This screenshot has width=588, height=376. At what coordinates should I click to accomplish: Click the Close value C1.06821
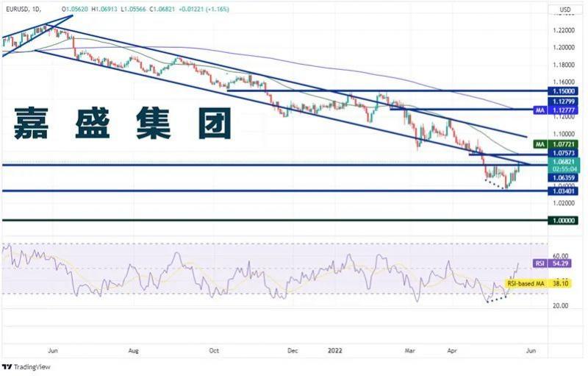tap(162, 9)
